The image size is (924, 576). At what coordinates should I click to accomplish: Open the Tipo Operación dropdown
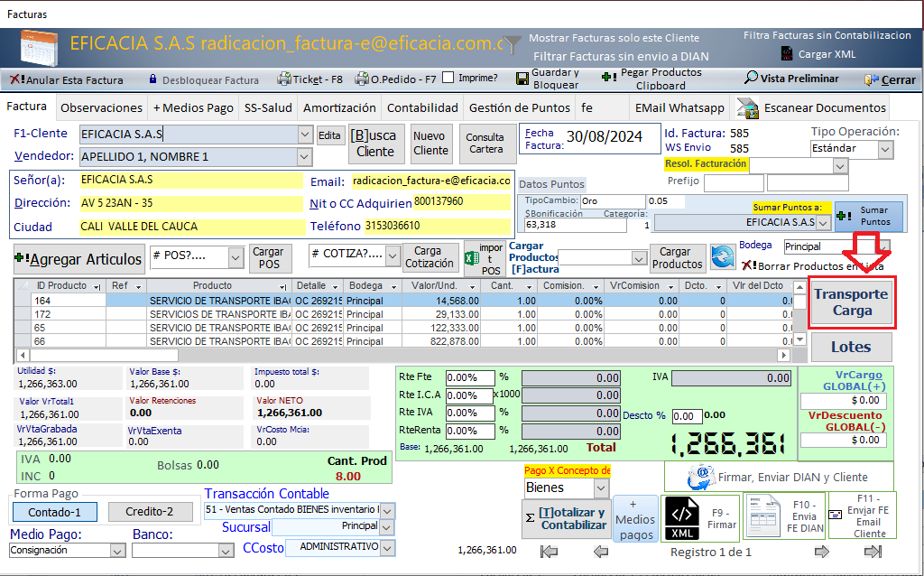pyautogui.click(x=885, y=150)
